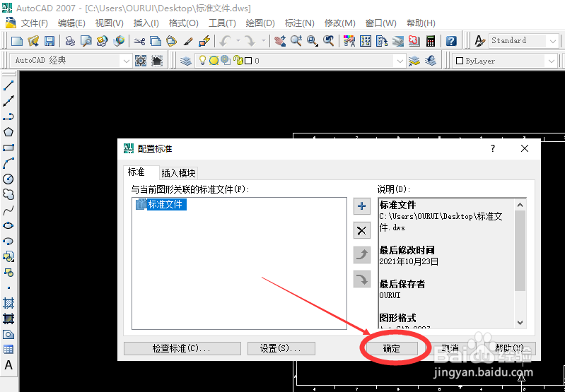Toggle layer 0 freeze sun icon
Image resolution: width=565 pixels, height=392 pixels.
[214, 61]
